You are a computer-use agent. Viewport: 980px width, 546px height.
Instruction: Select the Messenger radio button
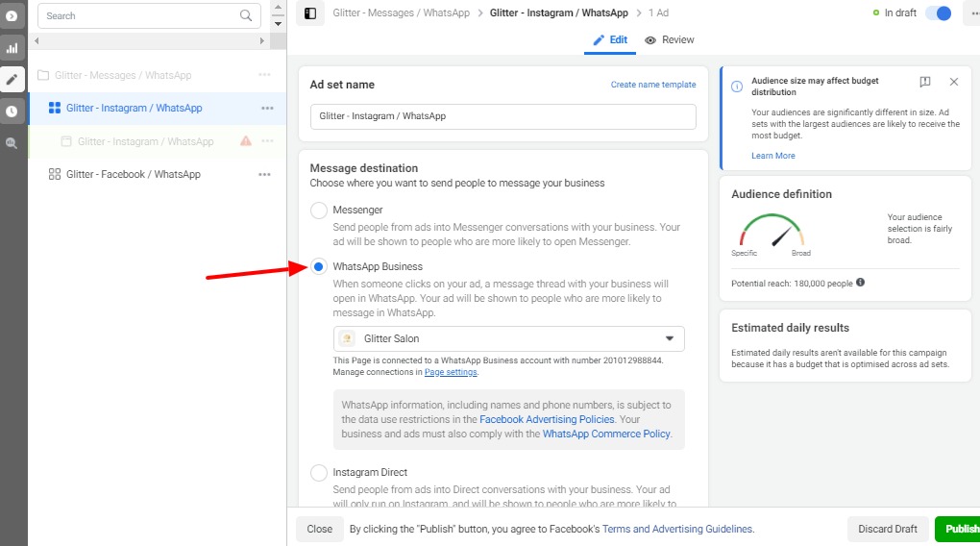(x=319, y=211)
